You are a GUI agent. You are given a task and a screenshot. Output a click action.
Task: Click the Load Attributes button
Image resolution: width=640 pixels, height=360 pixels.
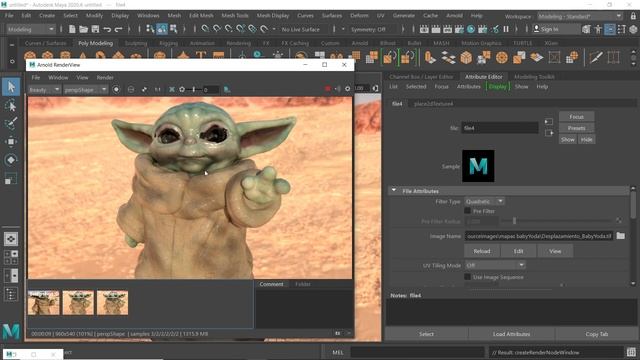coord(511,334)
